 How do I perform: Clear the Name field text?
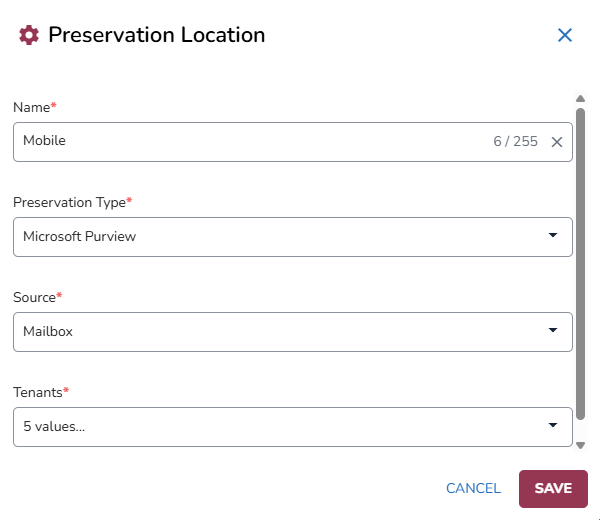[557, 142]
